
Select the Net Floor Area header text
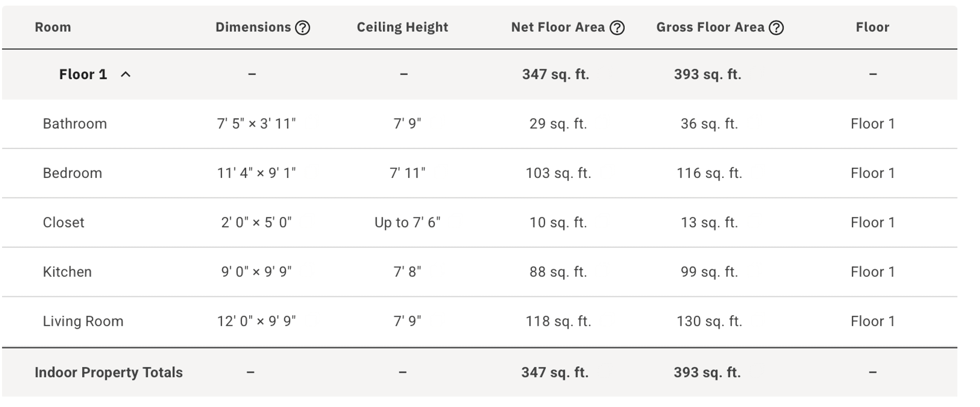(558, 28)
